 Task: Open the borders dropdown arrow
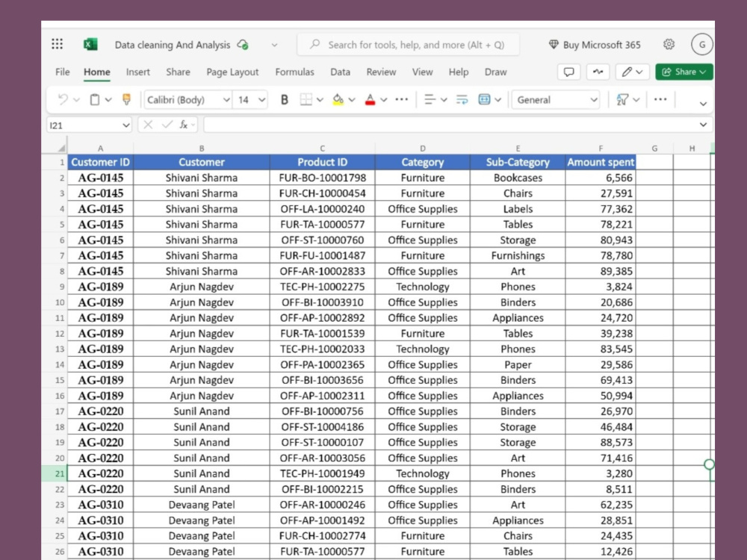click(320, 99)
